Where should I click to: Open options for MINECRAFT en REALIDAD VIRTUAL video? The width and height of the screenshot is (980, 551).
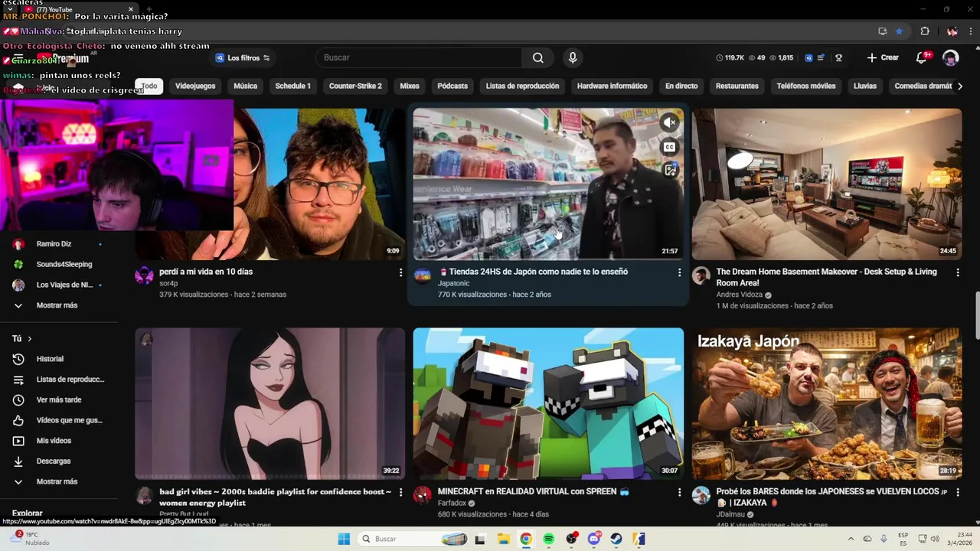[679, 493]
